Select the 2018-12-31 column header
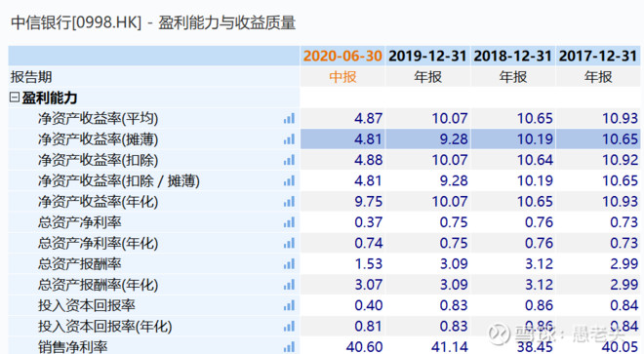 tap(512, 56)
